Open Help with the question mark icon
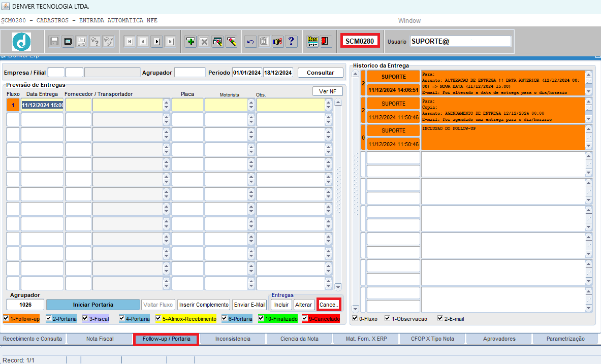This screenshot has width=601, height=364. [x=291, y=42]
